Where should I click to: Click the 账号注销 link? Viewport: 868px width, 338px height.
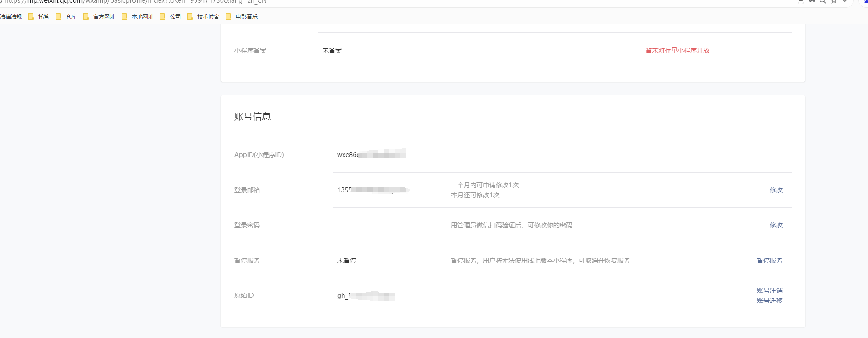(769, 290)
